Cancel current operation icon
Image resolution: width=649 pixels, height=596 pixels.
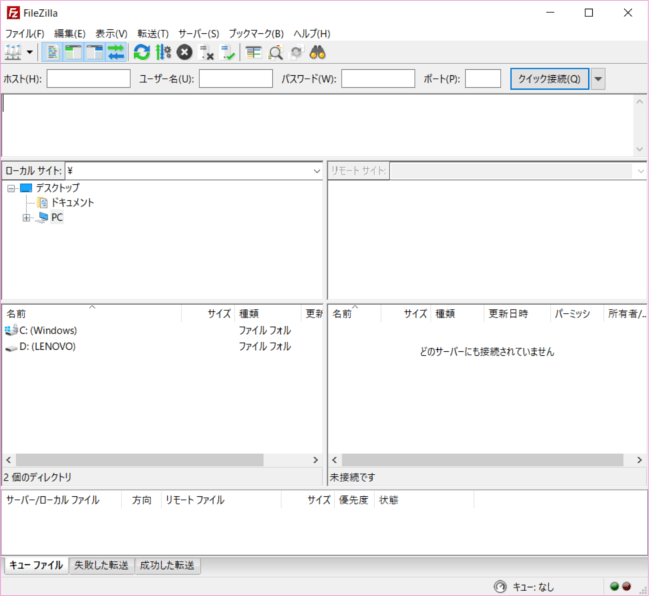[x=185, y=53]
